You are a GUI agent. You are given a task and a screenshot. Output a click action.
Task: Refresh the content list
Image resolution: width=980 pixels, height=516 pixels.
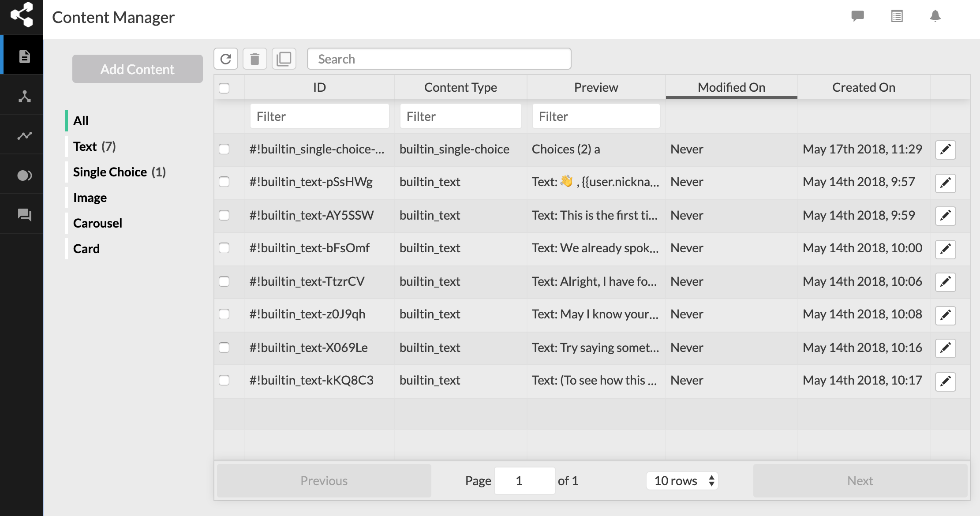226,58
